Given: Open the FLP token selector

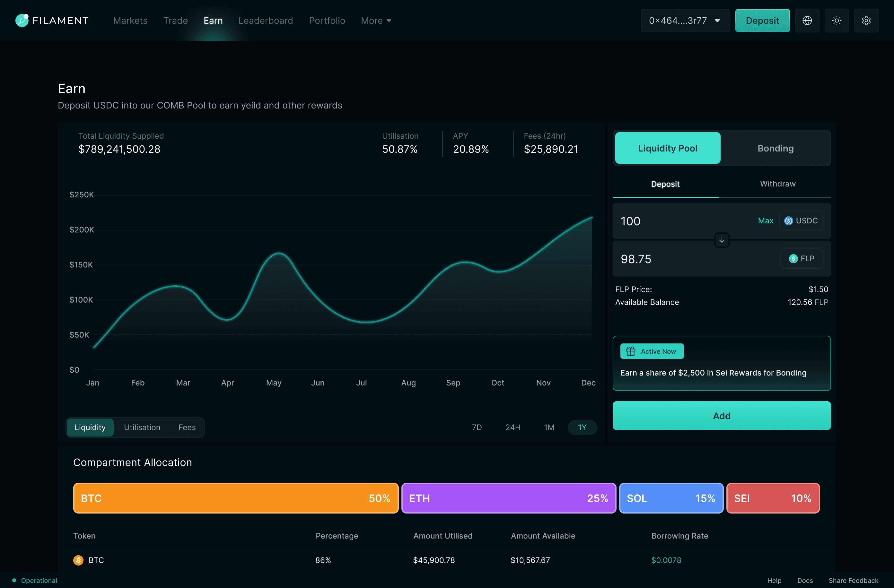Looking at the screenshot, I should (x=802, y=259).
